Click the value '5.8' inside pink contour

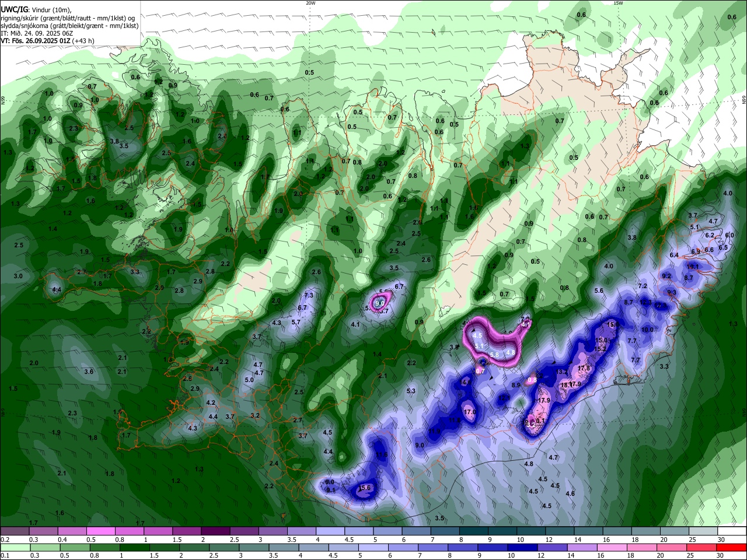[x=494, y=355]
